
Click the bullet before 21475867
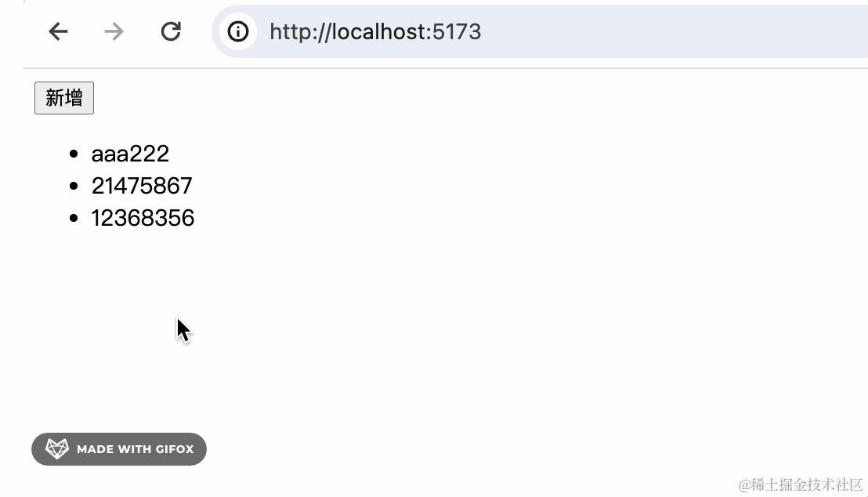(74, 186)
